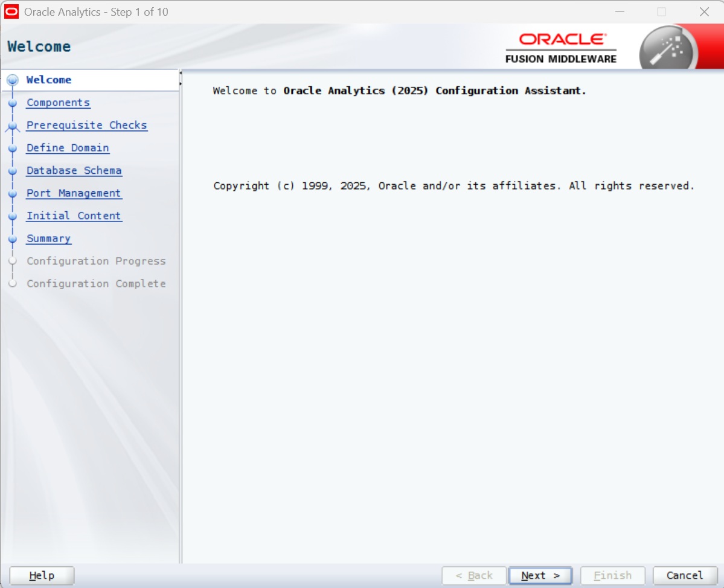Minimize the Oracle Analytics window
The height and width of the screenshot is (588, 724).
620,12
